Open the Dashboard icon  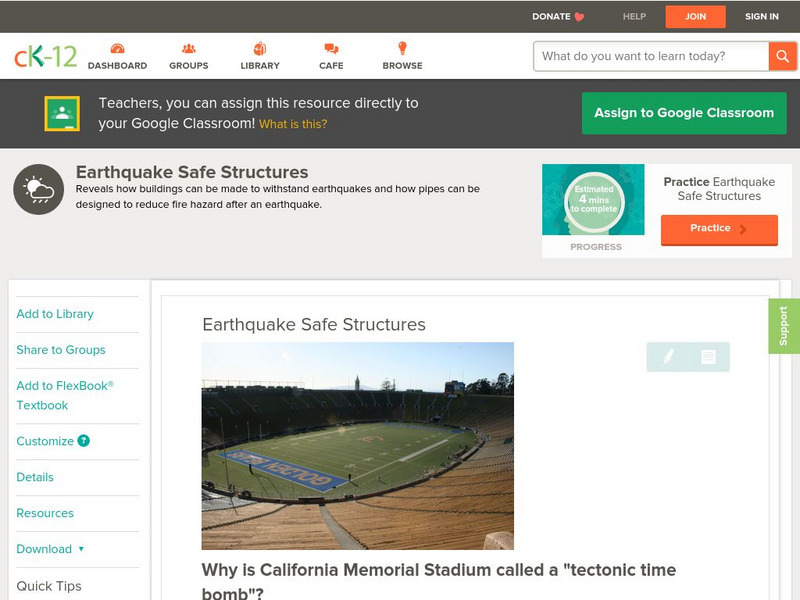click(117, 49)
